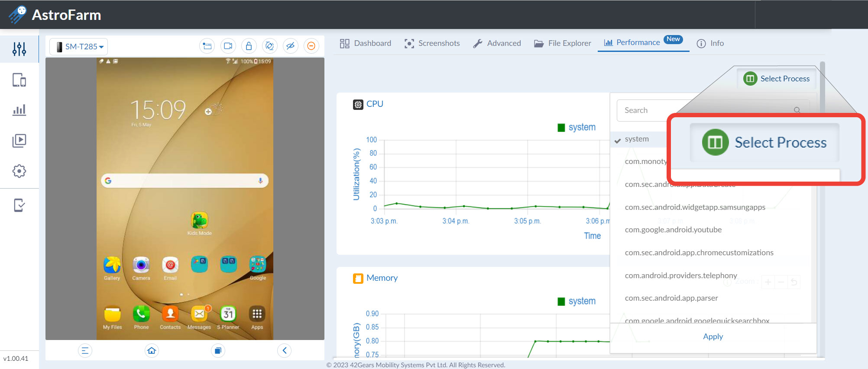Tap the device back navigation button
The height and width of the screenshot is (369, 868).
(x=285, y=350)
